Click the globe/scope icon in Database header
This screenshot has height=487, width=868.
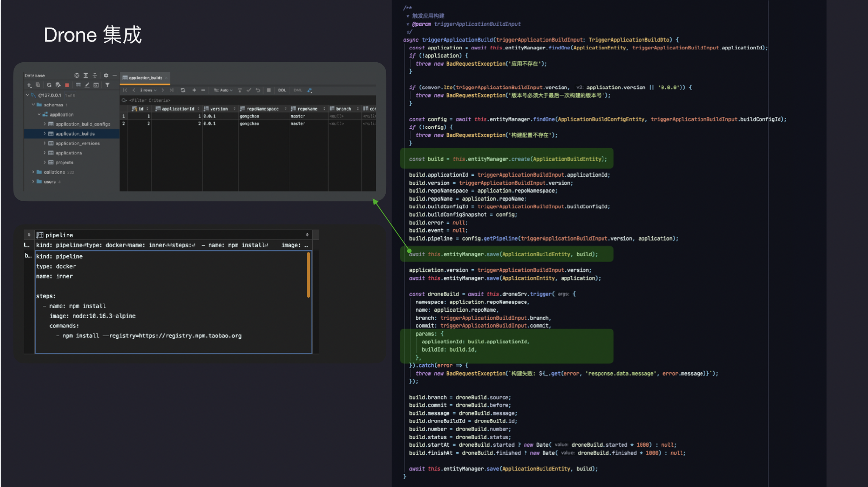click(77, 75)
